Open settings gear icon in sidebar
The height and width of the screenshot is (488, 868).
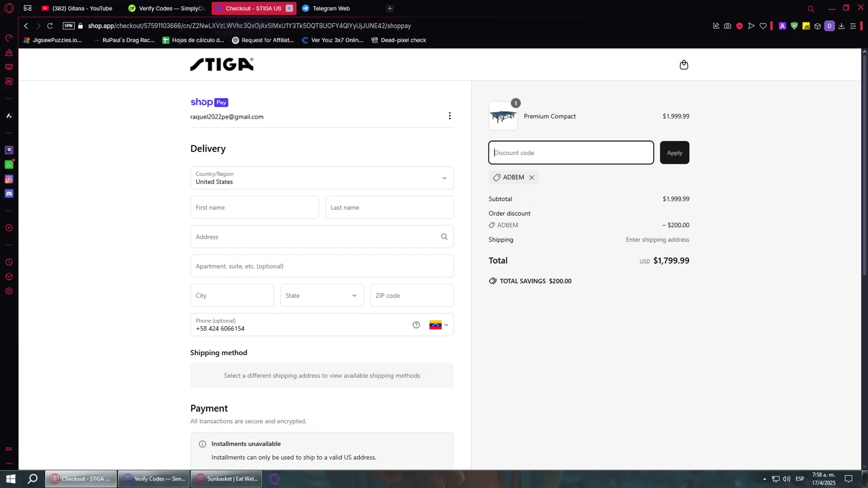(x=9, y=291)
